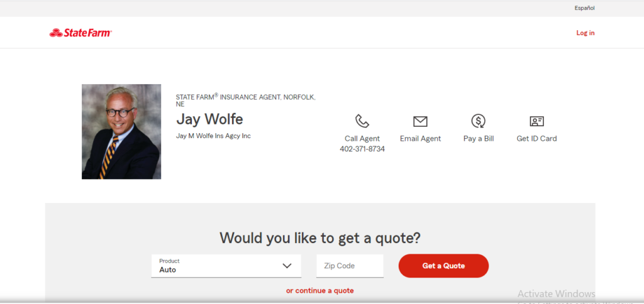The image size is (644, 304).
Task: Click the phone icon above Call Agent
Action: [x=362, y=121]
